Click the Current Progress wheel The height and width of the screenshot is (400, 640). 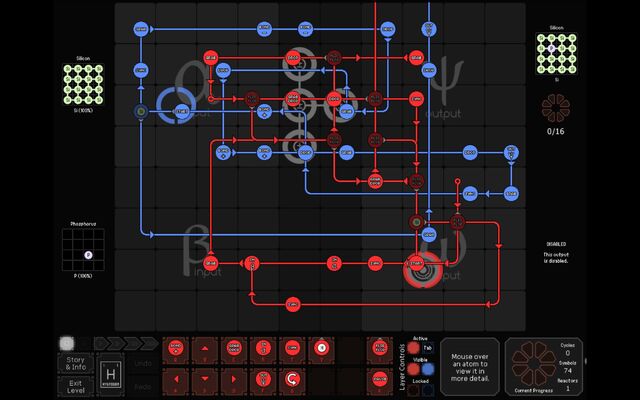534,364
